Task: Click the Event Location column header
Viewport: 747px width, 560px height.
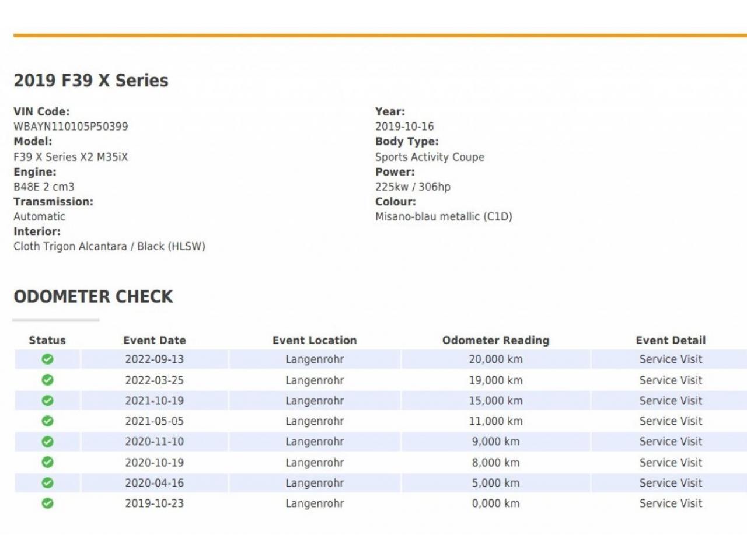Action: pos(315,340)
